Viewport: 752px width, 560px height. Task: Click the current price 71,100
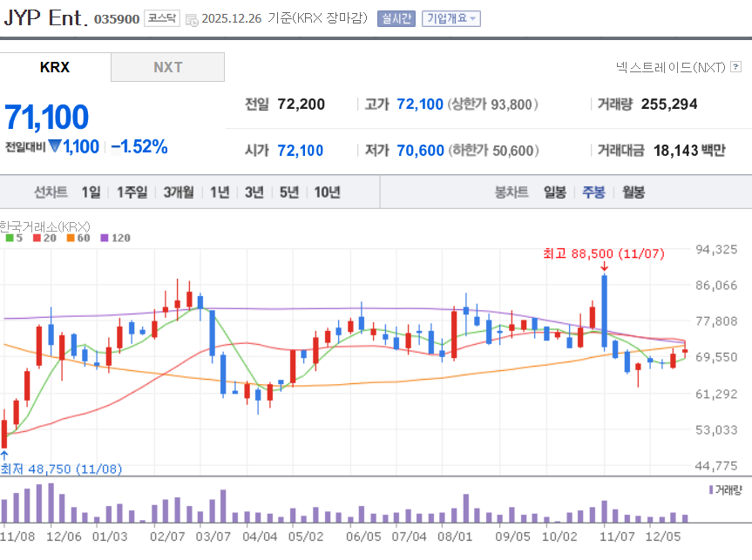pyautogui.click(x=46, y=117)
